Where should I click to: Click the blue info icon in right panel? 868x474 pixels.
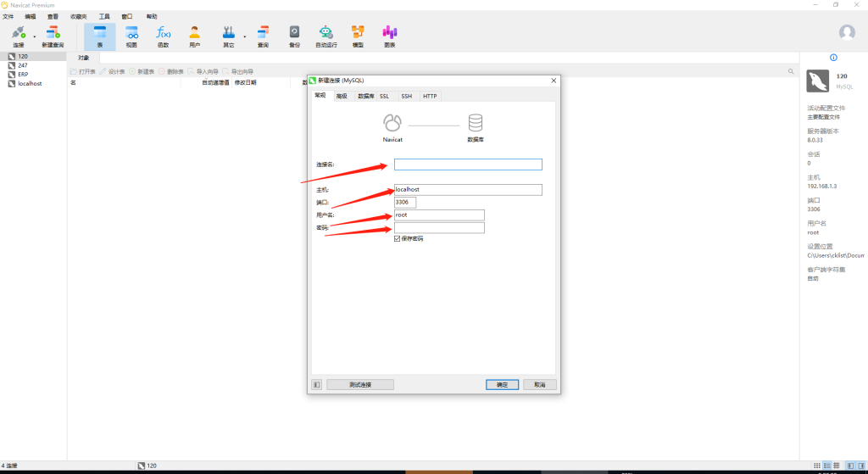834,58
